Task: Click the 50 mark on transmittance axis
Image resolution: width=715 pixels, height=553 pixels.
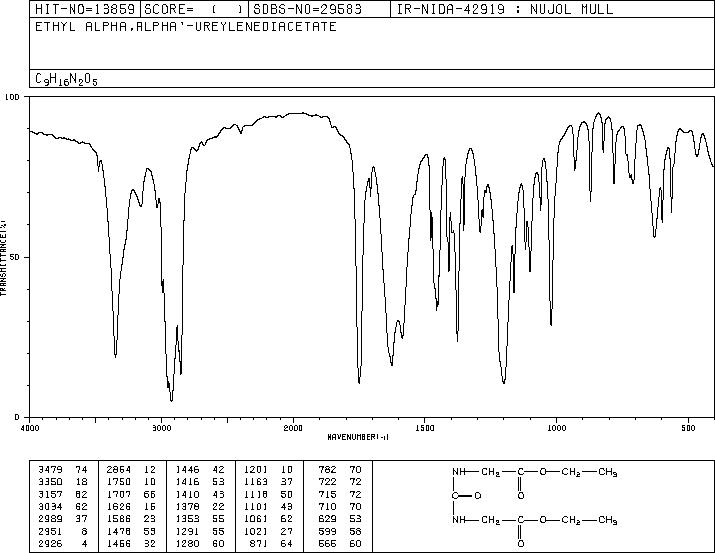Action: click(16, 257)
